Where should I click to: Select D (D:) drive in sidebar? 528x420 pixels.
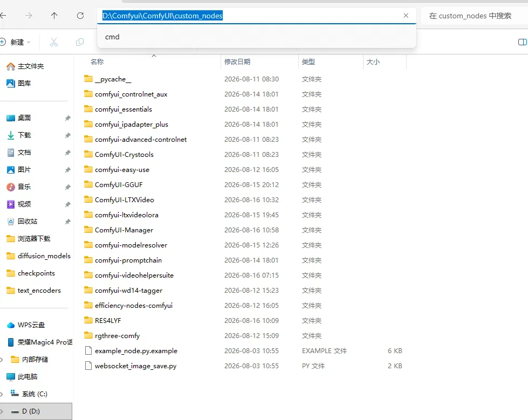click(x=36, y=411)
